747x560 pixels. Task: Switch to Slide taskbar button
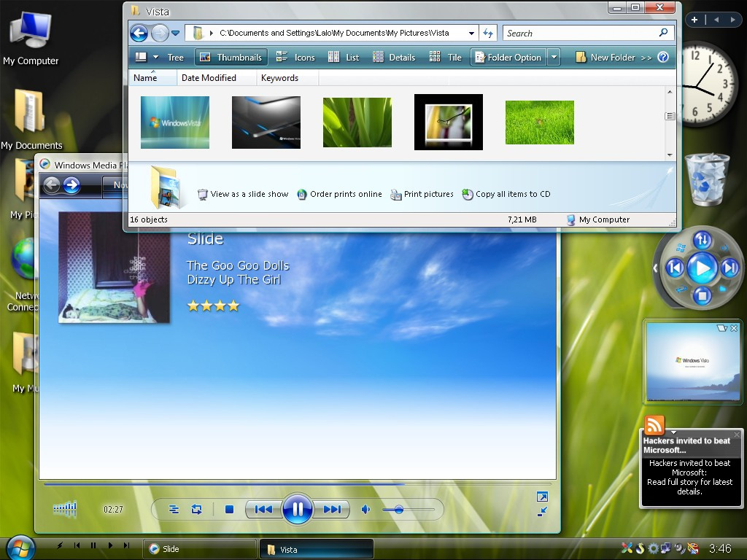point(199,549)
